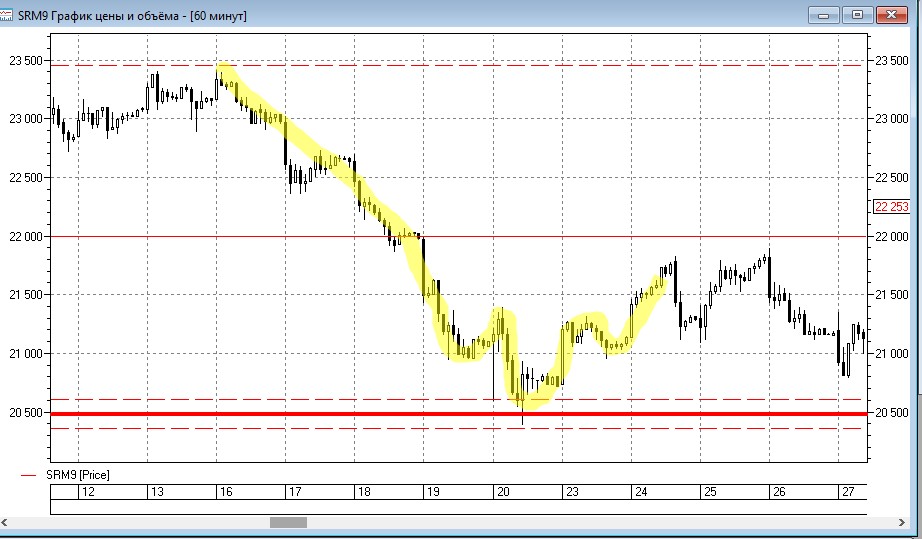Close the SRM9 chart window

click(891, 15)
